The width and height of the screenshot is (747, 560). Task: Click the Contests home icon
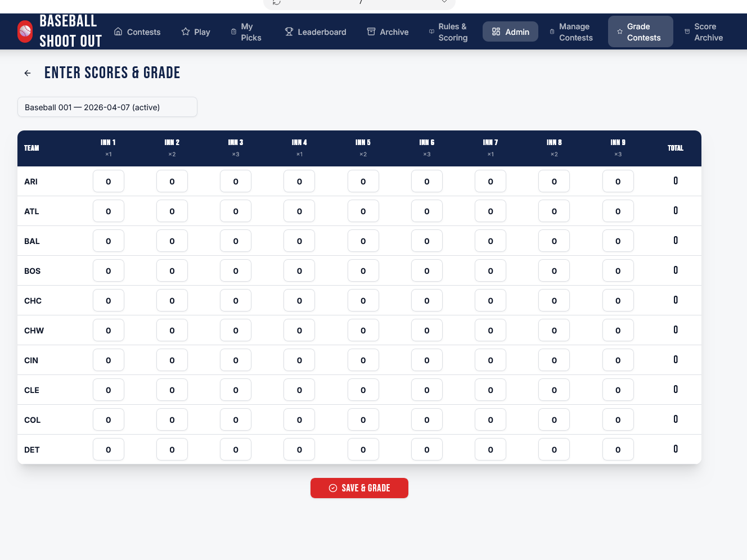tap(118, 31)
